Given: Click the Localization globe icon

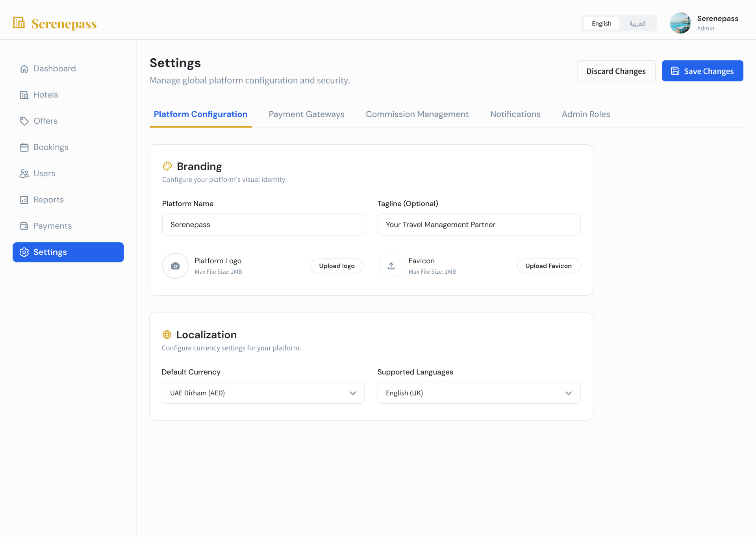Looking at the screenshot, I should [167, 335].
